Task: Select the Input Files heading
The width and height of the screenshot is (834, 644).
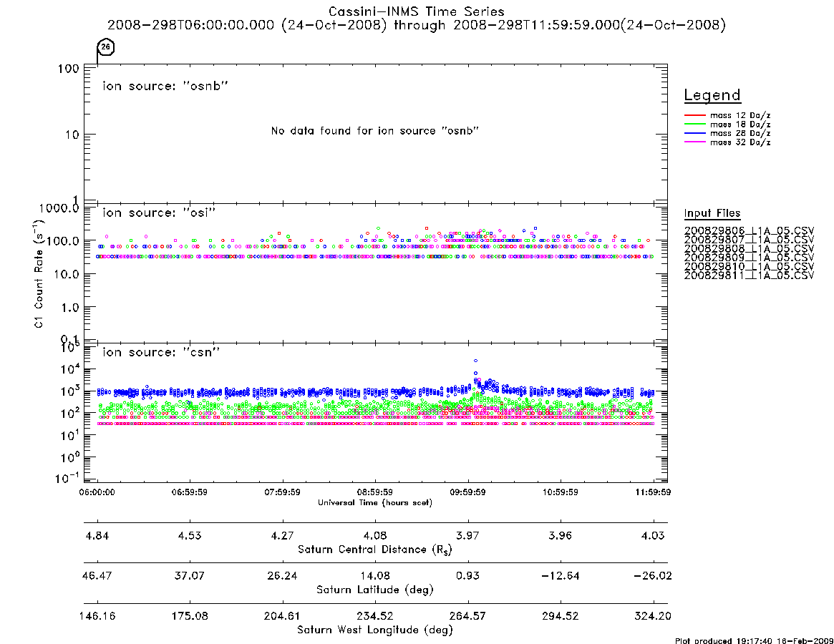Action: tap(712, 213)
